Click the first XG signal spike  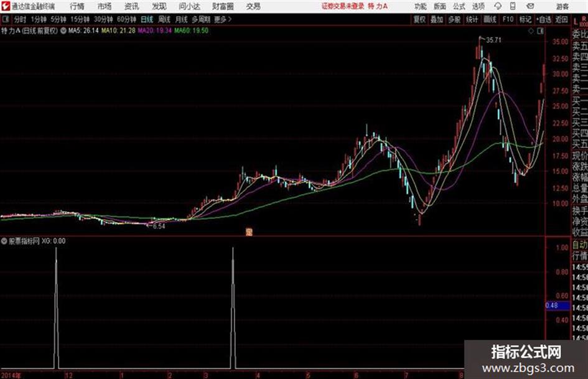pos(56,307)
